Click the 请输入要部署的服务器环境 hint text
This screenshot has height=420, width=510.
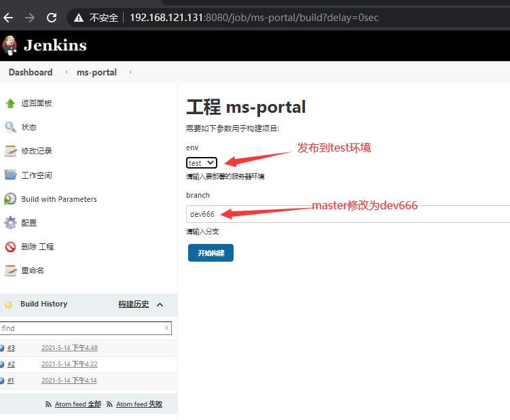click(x=225, y=177)
